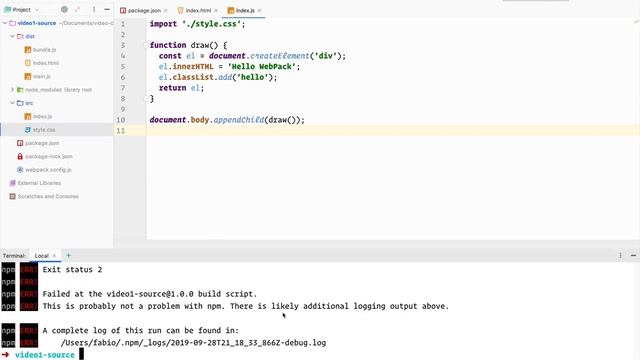Click the index.js tab file icon
640x360 pixels.
pos(231,10)
